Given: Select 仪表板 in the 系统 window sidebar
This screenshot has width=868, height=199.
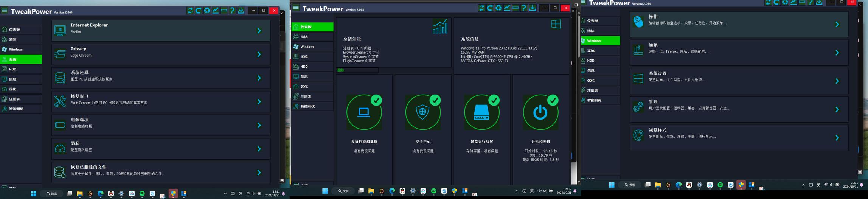Looking at the screenshot, I should point(21,30).
